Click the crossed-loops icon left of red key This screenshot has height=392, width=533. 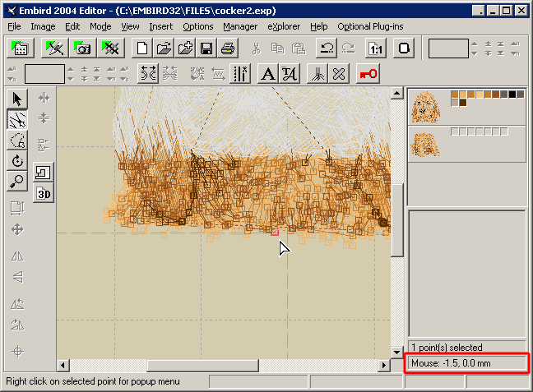coord(339,74)
